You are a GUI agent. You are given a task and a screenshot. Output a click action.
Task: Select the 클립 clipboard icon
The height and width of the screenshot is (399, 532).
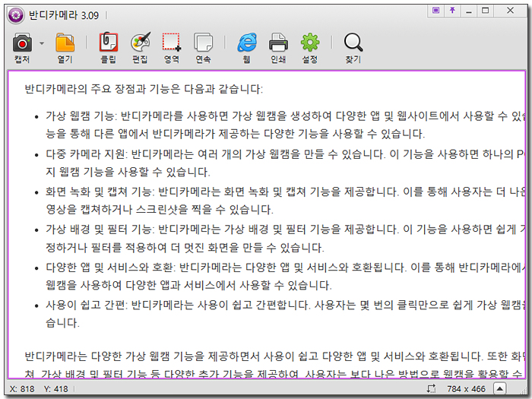[108, 43]
